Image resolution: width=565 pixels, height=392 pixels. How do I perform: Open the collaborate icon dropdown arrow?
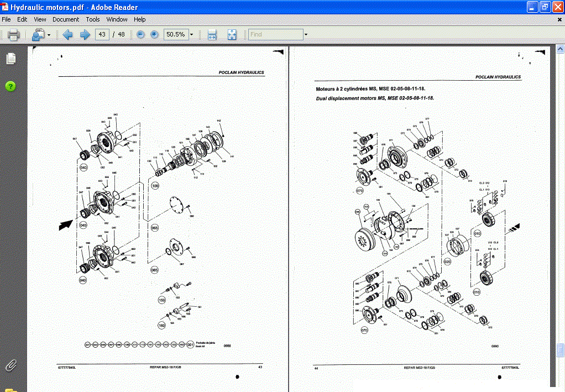[49, 35]
